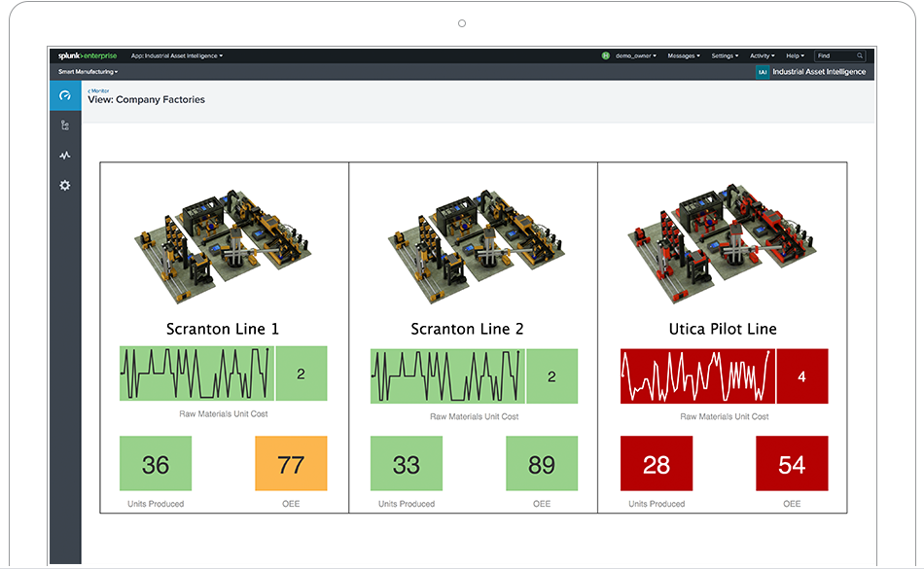Click Raw Materials Unit Cost label under Scranton Line 1

(224, 414)
